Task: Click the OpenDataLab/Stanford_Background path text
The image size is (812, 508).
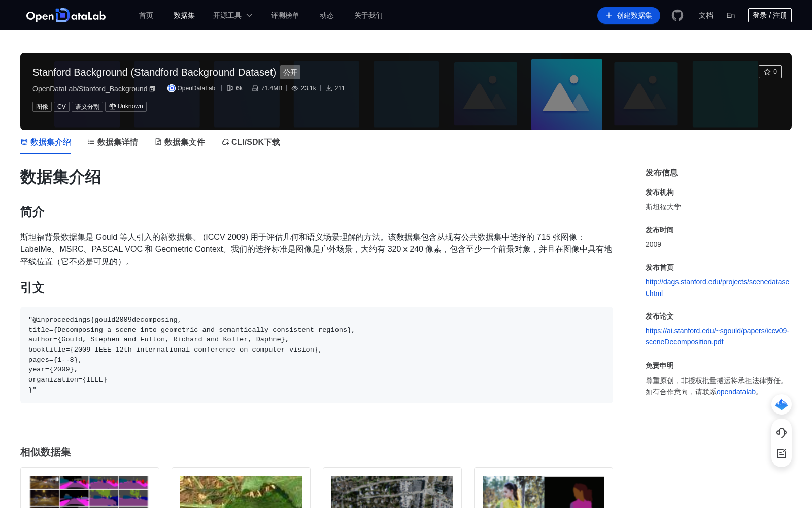Action: [x=90, y=89]
